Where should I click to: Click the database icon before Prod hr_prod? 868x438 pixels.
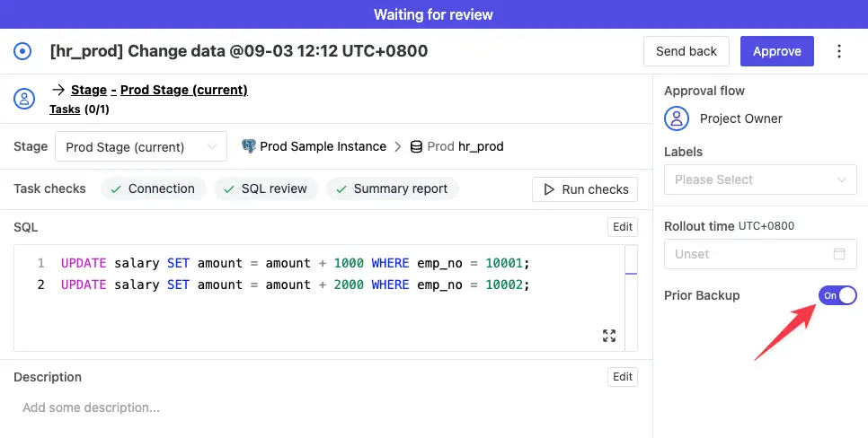[416, 147]
